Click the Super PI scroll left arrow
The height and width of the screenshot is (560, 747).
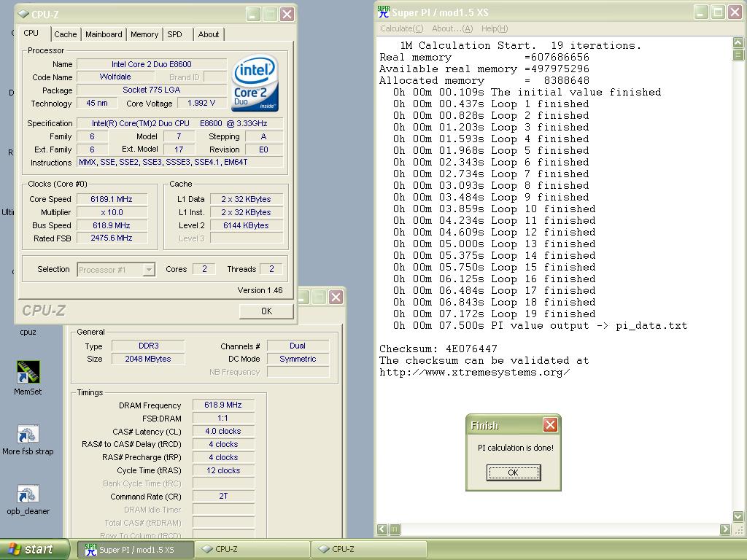pyautogui.click(x=382, y=529)
